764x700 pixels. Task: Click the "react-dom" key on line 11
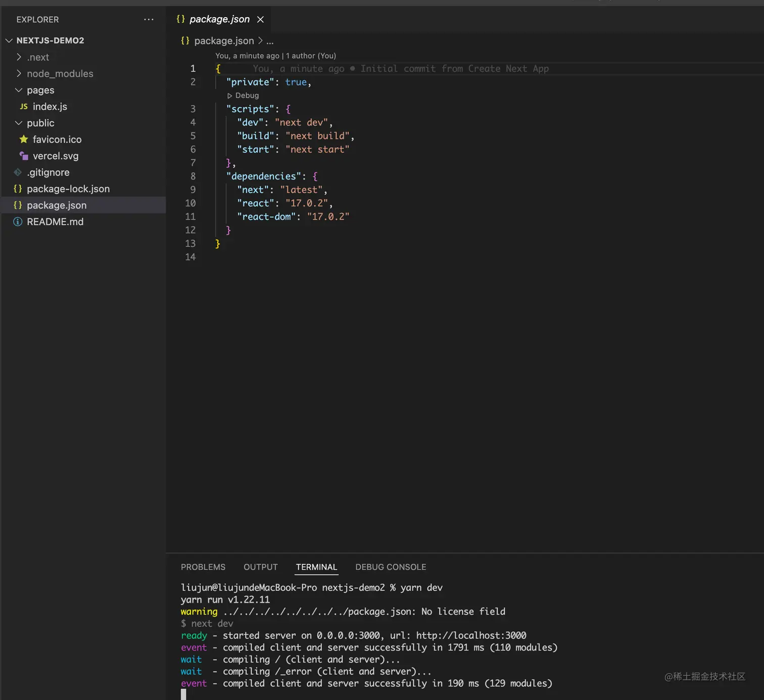click(266, 216)
